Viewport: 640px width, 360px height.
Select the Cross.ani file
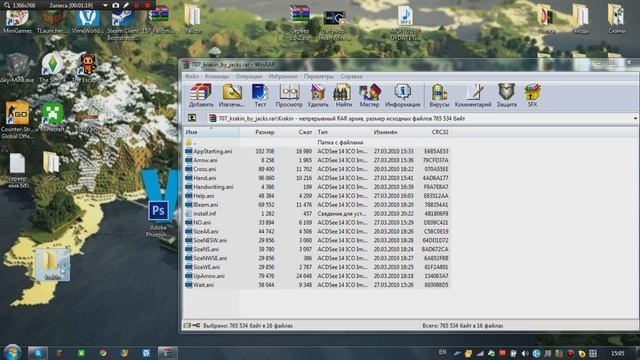[316, 169]
